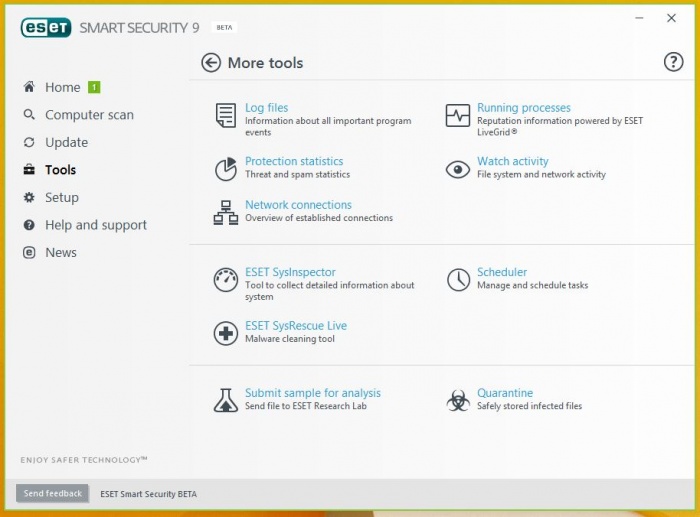Open the Computer scan section
This screenshot has width=700, height=517.
point(89,115)
